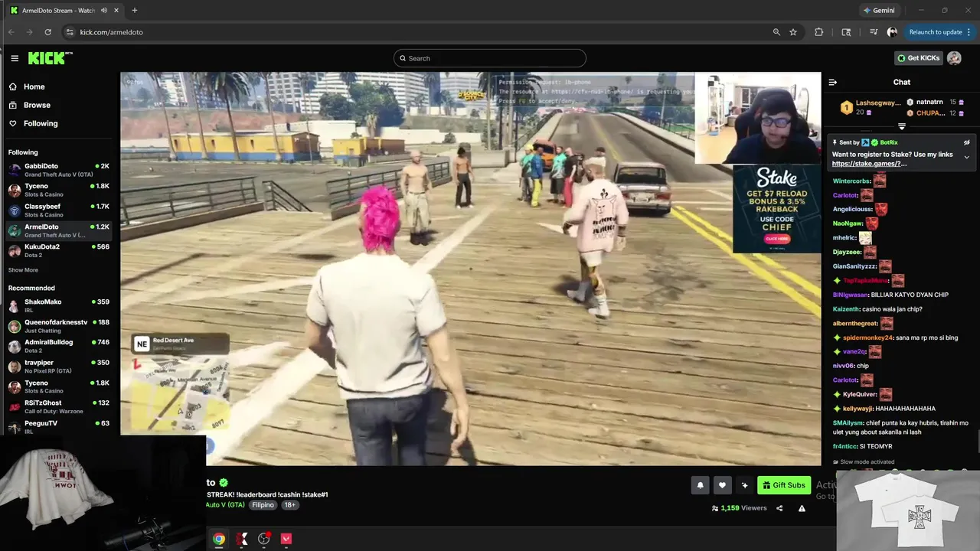Open Lashsegway top gifter entry
Screen dimensions: 980x551
(x=871, y=107)
